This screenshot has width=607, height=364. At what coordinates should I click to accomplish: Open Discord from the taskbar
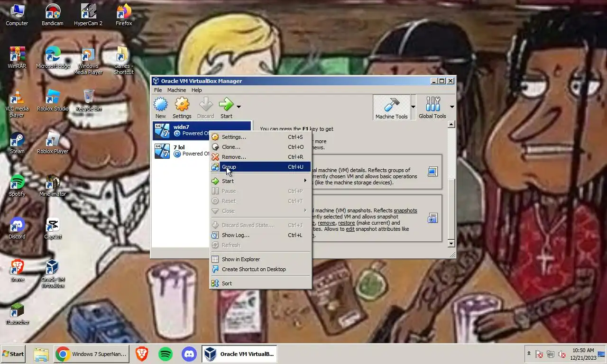(x=189, y=354)
